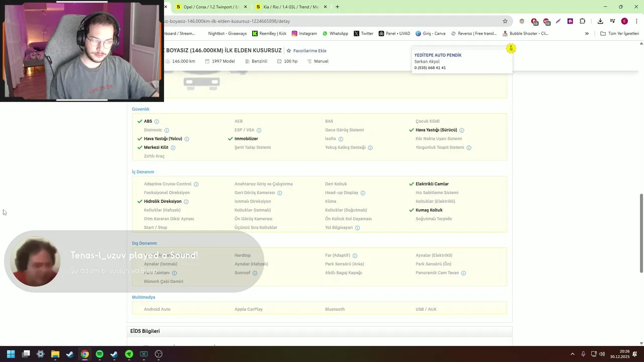This screenshot has width=644, height=362.
Task: Open Instagram bookmark
Action: (304, 34)
